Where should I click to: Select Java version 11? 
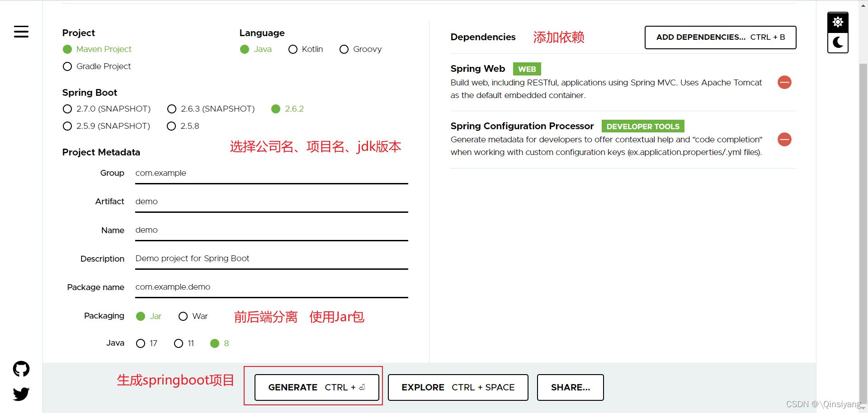pos(184,343)
